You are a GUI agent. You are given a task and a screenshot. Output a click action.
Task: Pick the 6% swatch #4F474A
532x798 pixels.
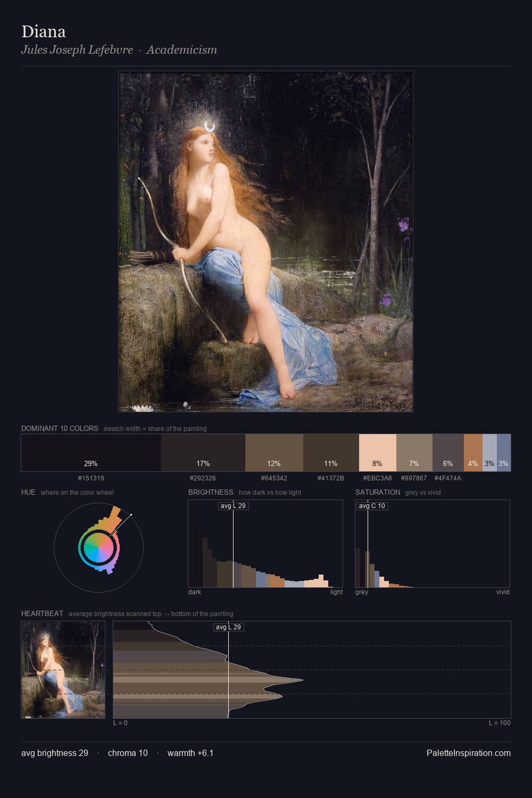click(x=448, y=453)
